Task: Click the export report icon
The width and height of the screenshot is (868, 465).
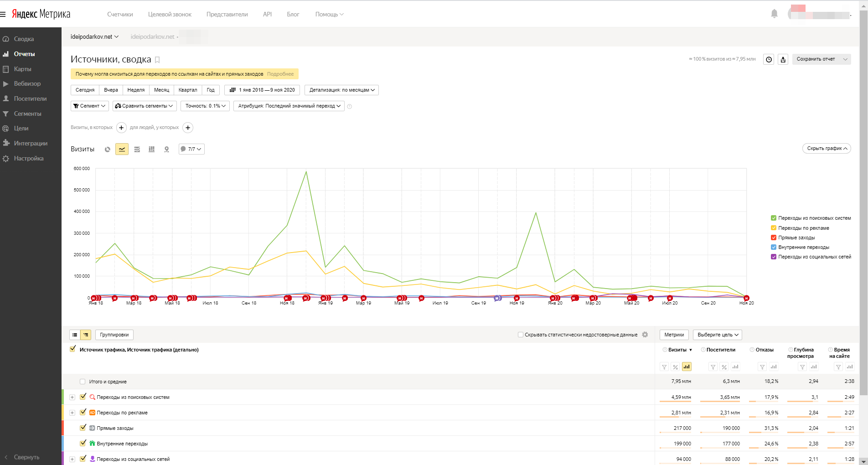Action: coord(783,59)
